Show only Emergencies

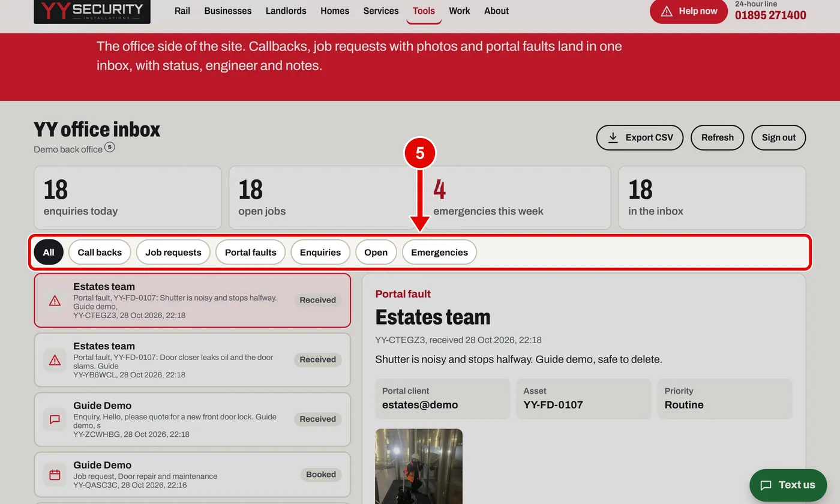point(439,252)
